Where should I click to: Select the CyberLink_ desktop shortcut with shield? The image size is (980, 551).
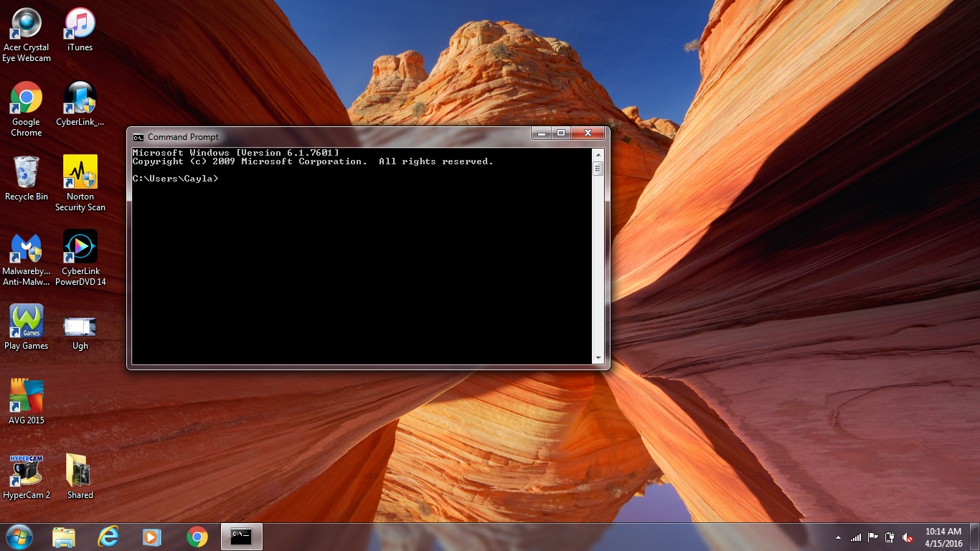80,104
